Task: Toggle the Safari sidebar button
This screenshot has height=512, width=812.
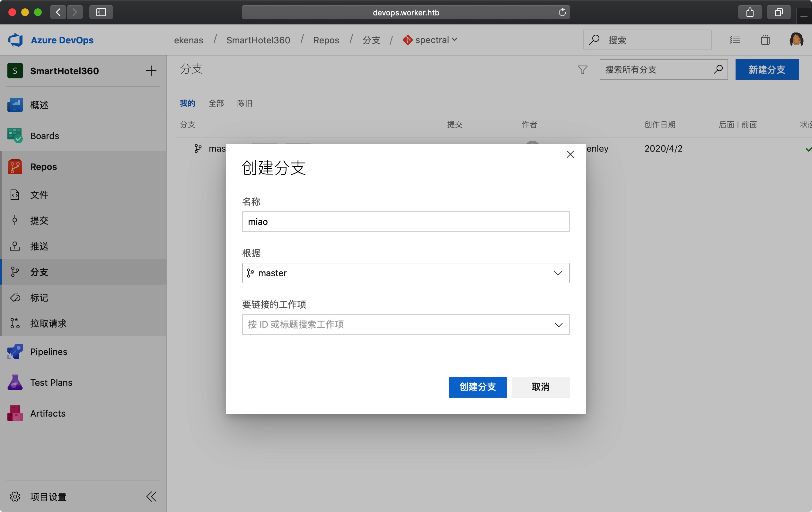Action: (x=101, y=13)
